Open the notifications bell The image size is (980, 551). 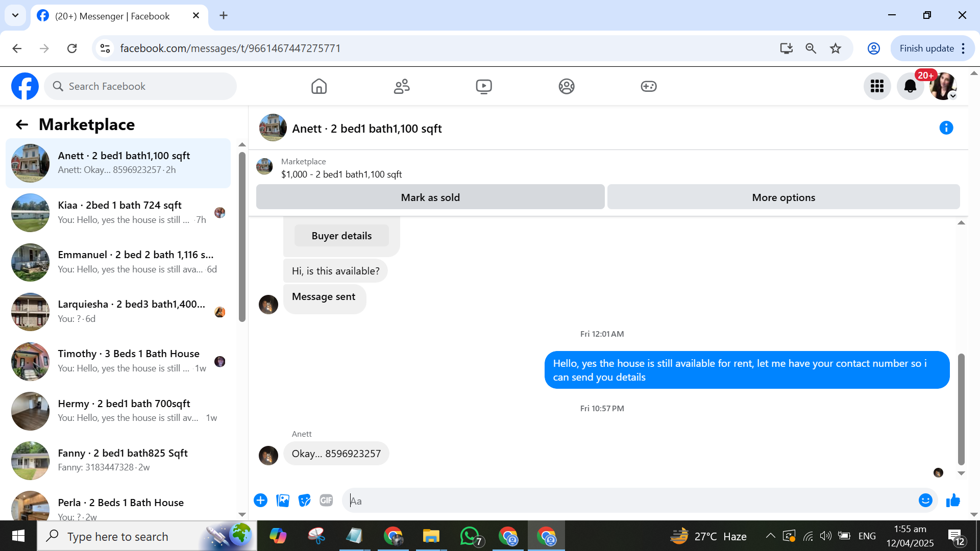910,86
